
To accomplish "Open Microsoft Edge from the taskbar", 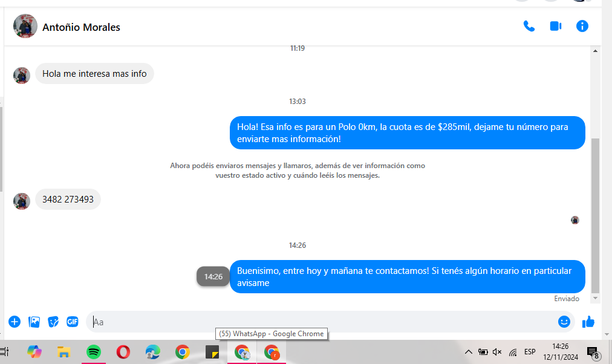I will tap(152, 352).
